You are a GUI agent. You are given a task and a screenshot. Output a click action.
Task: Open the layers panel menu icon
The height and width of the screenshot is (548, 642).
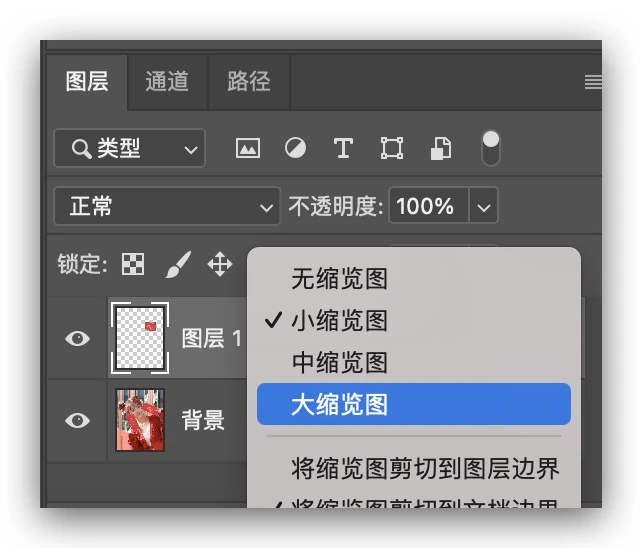coord(593,82)
